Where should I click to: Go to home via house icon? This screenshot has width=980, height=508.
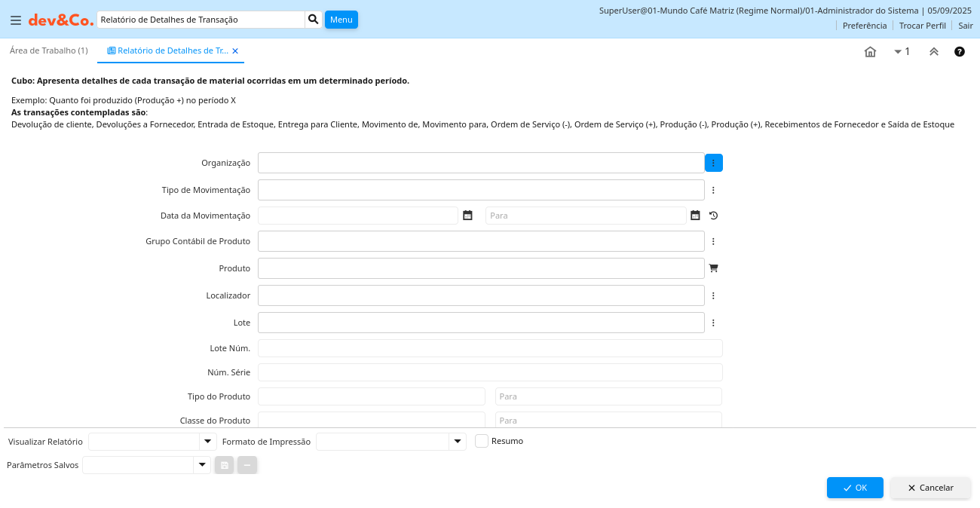tap(870, 52)
